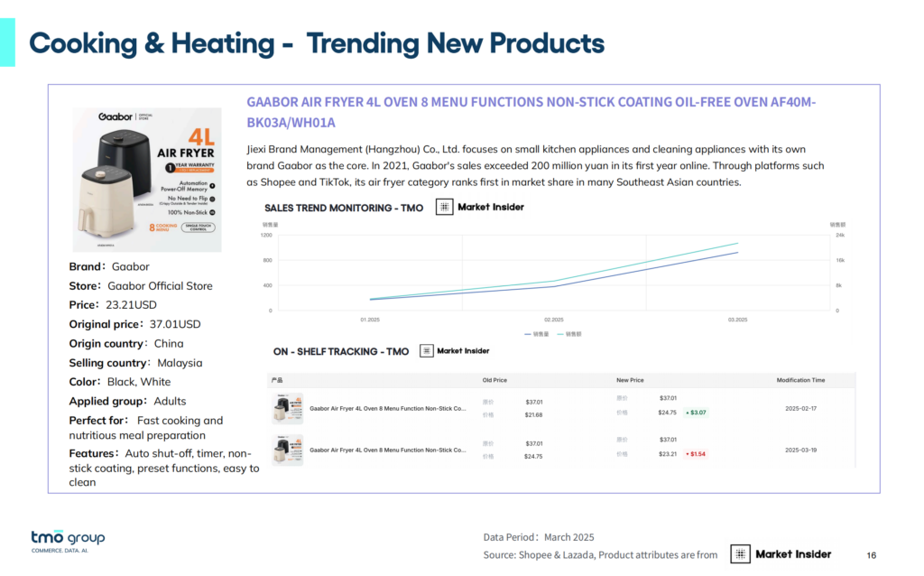Image resolution: width=924 pixels, height=576 pixels.
Task: Select the Modification Time column header
Action: click(x=800, y=380)
